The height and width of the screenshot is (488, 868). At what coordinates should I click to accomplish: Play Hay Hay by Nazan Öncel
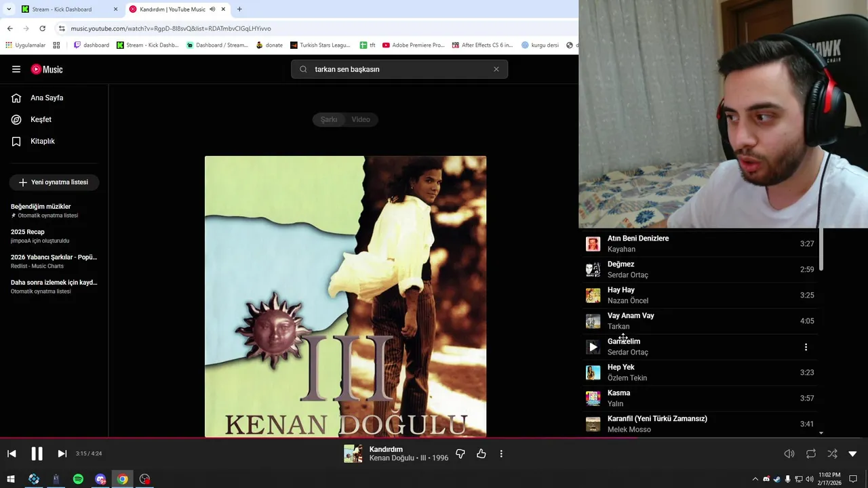point(701,296)
